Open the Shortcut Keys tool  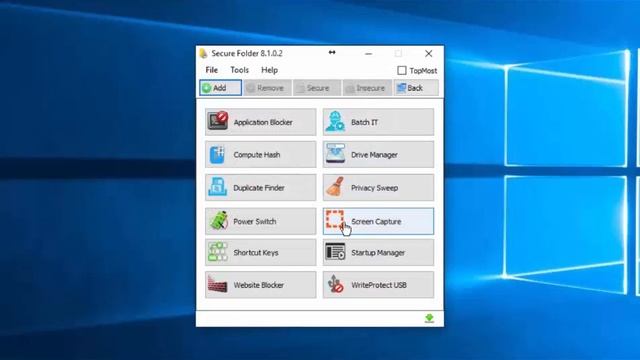(260, 252)
